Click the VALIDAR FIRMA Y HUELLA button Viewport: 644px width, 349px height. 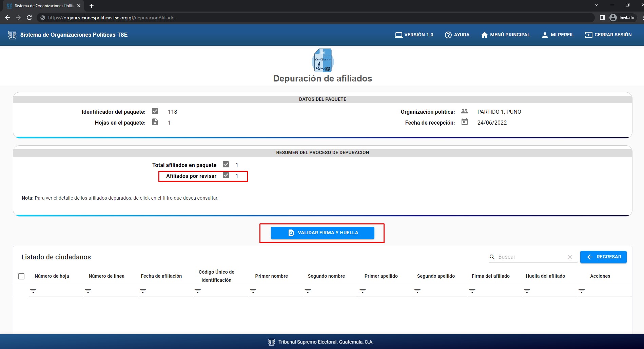point(322,233)
